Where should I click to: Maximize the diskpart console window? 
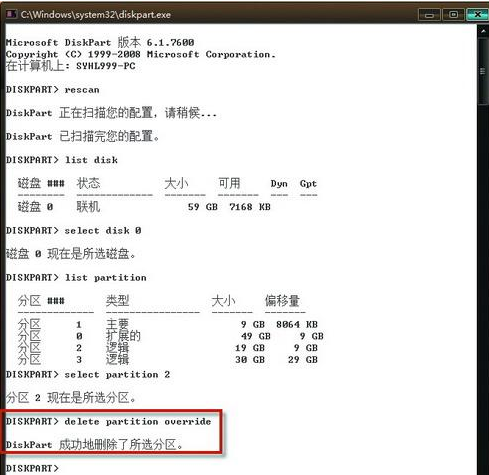click(453, 15)
